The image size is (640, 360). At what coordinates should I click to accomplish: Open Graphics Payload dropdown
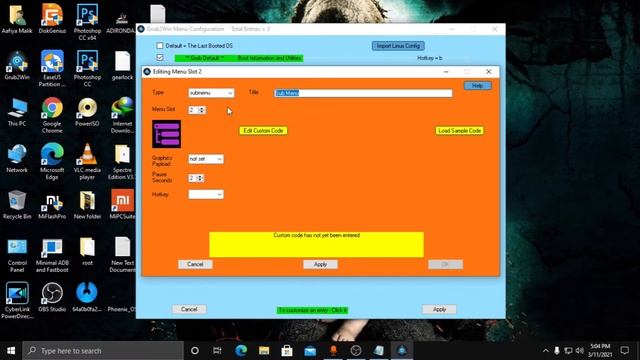click(206, 159)
